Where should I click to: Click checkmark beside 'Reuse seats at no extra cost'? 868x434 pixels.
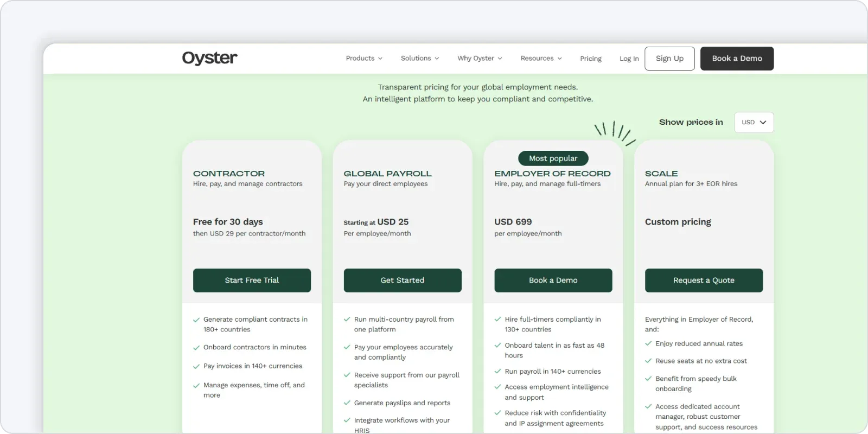pyautogui.click(x=648, y=361)
